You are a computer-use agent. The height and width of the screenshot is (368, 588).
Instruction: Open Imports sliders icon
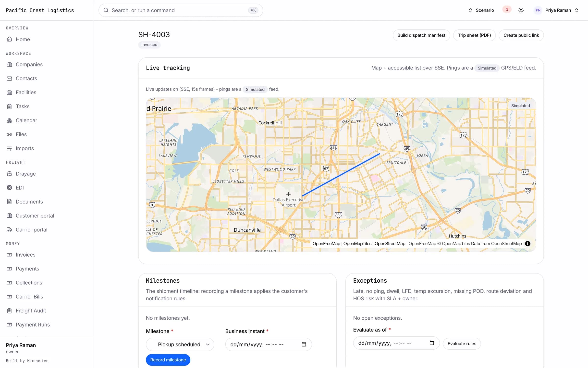(9, 148)
